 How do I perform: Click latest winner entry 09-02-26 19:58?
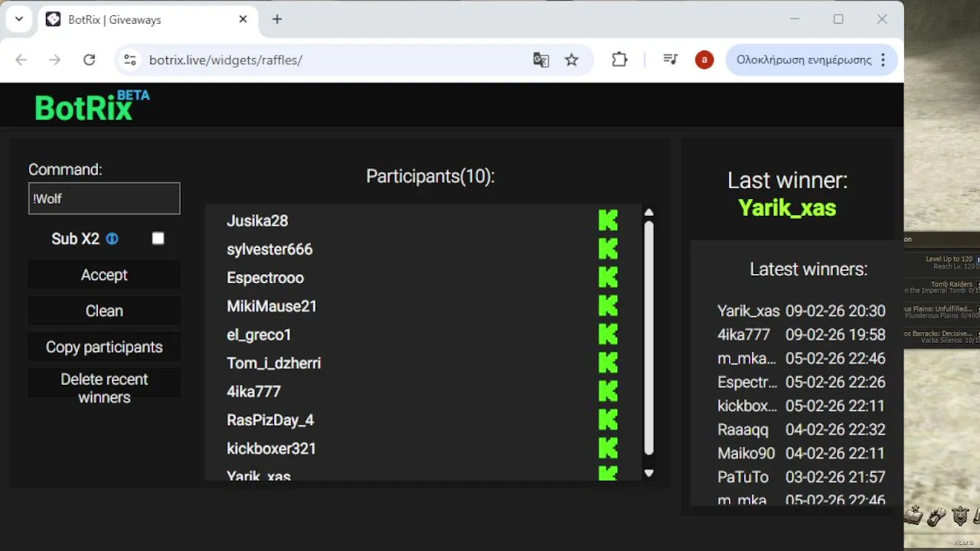802,334
